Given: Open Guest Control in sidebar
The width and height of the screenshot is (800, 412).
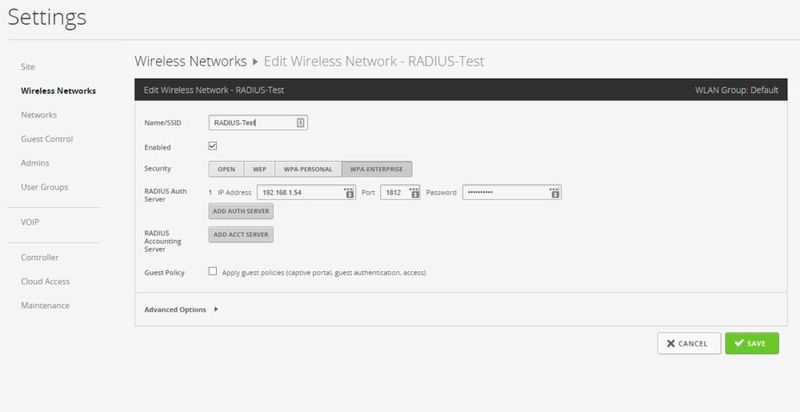Looking at the screenshot, I should 47,139.
